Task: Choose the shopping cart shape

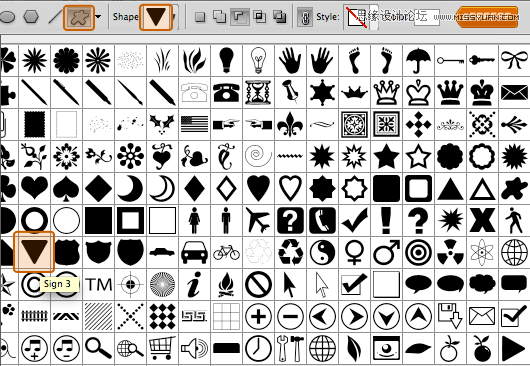Action: coord(163,348)
